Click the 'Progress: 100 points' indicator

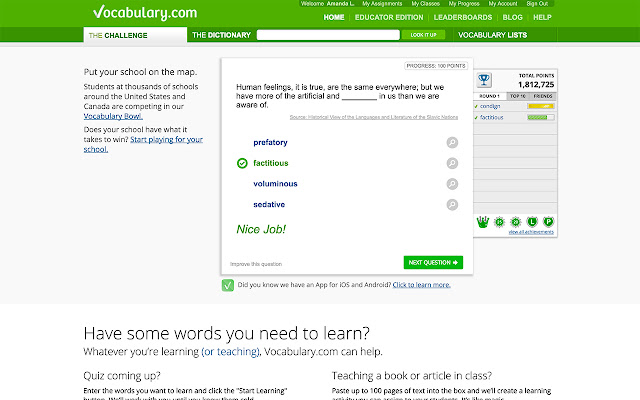click(436, 66)
